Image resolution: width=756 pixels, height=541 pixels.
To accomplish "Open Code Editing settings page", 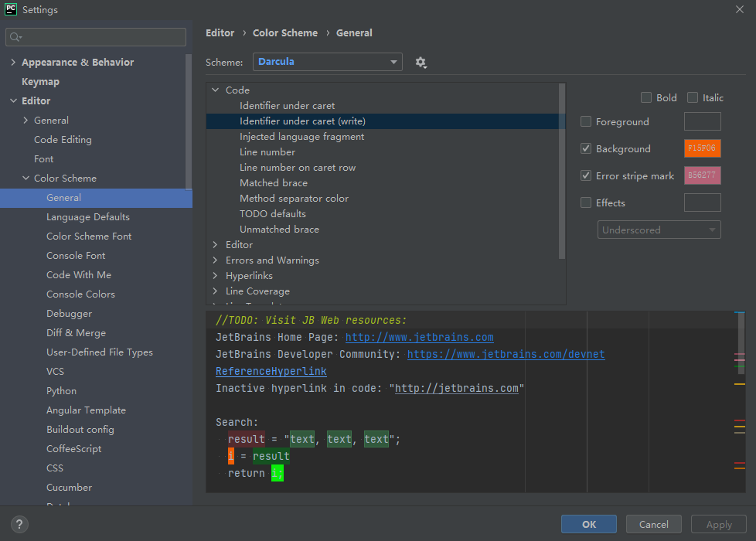I will (63, 139).
